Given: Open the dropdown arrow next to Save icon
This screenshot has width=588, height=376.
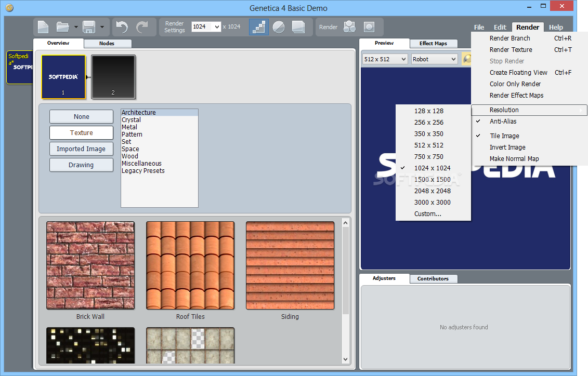Looking at the screenshot, I should click(102, 27).
